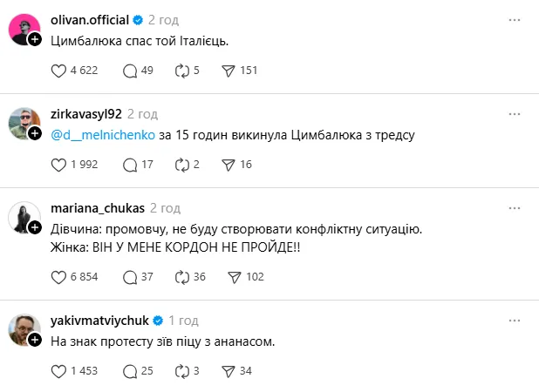Follow yakivmatviychuk via avatar plus badge
The image size is (539, 392).
35,341
